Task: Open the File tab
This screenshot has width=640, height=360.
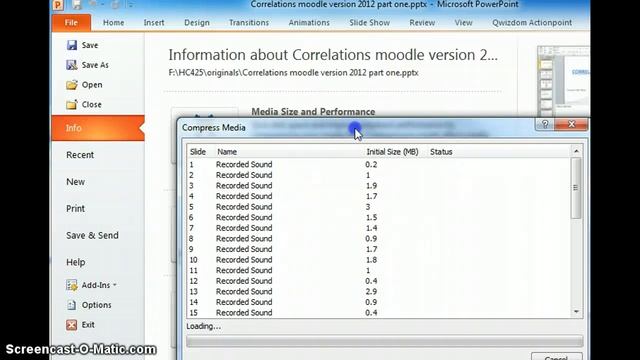Action: (71, 22)
